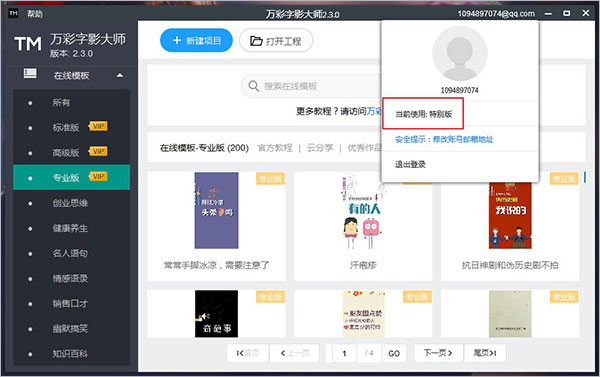Viewport: 600px width, 377px height.
Task: Click the 上一页 previous page button
Action: pos(294,353)
